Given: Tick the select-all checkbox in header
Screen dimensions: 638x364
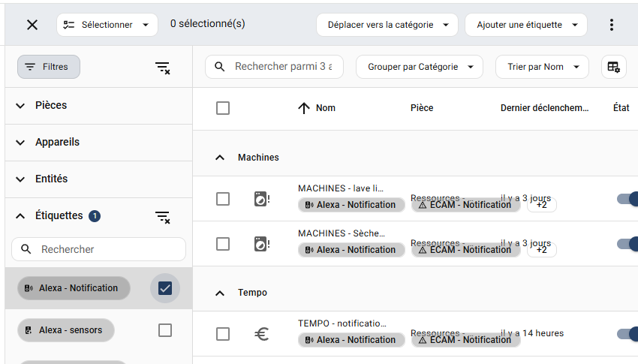Looking at the screenshot, I should (x=223, y=108).
